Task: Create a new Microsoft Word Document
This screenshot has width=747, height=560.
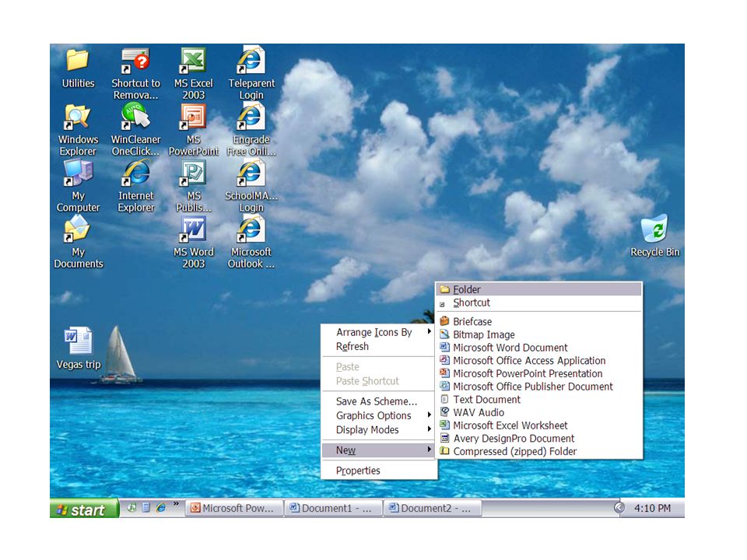Action: 538,348
